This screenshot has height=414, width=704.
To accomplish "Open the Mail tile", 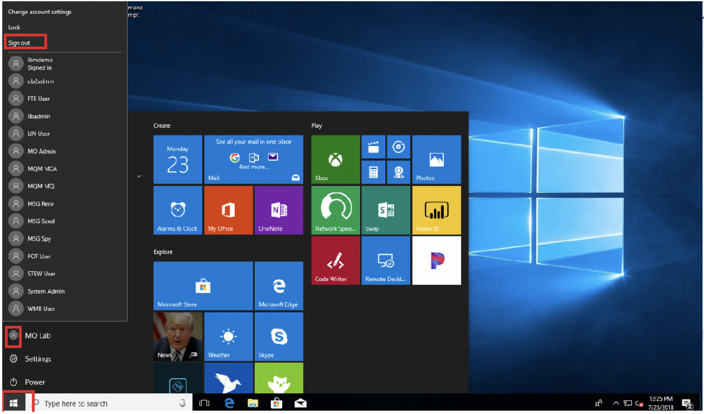I will pyautogui.click(x=254, y=159).
